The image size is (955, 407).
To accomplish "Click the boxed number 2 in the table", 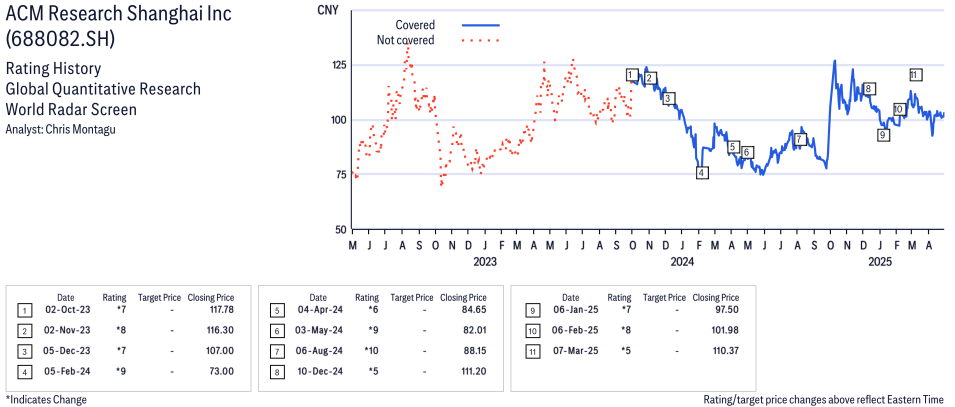I will (x=24, y=331).
